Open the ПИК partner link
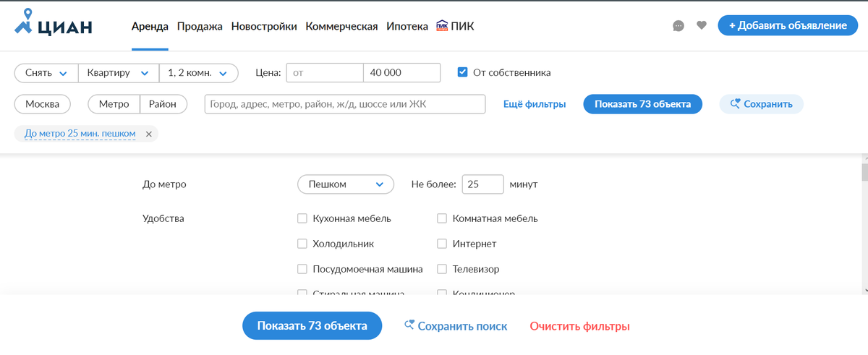This screenshot has width=868, height=355. 456,26
